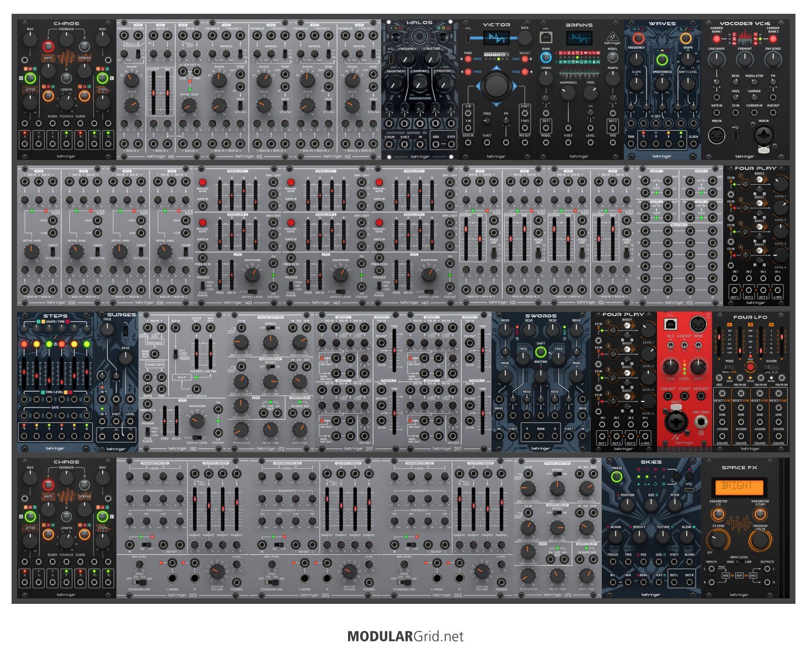The height and width of the screenshot is (648, 812).
Task: Click the Halos Damping knob
Action: coord(419,83)
